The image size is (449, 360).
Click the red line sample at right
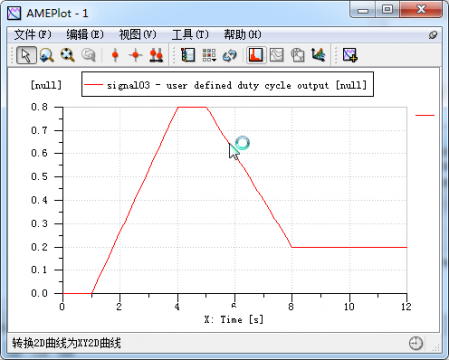pos(425,115)
